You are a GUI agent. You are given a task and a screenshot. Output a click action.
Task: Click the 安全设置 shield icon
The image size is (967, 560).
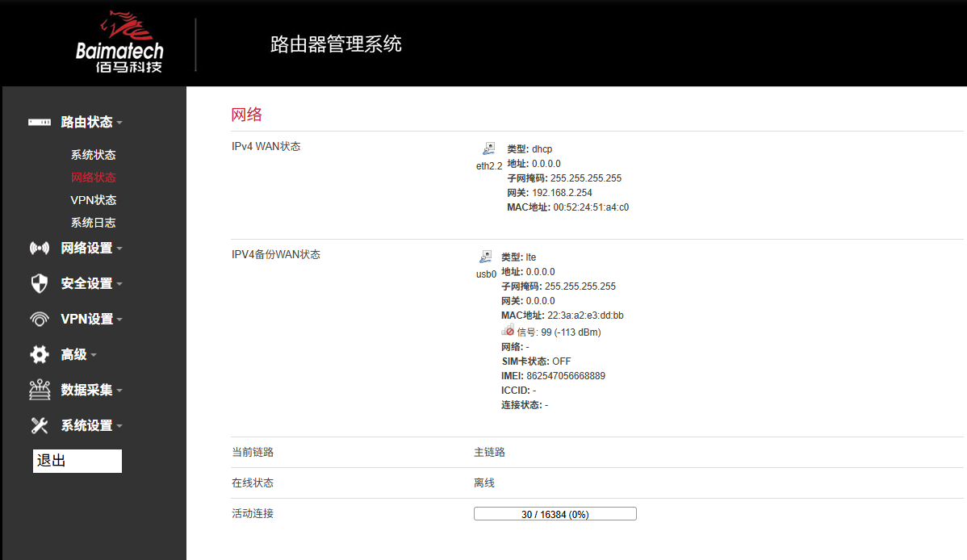(40, 283)
